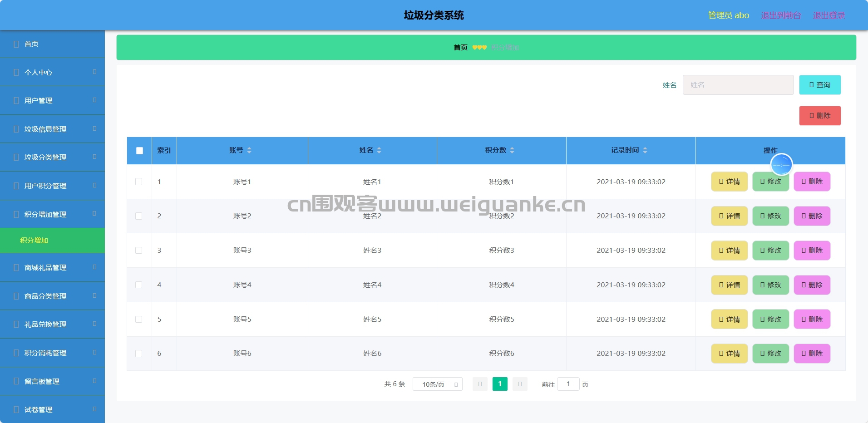
Task: Click 详情 button for row 账号6
Action: coord(730,354)
